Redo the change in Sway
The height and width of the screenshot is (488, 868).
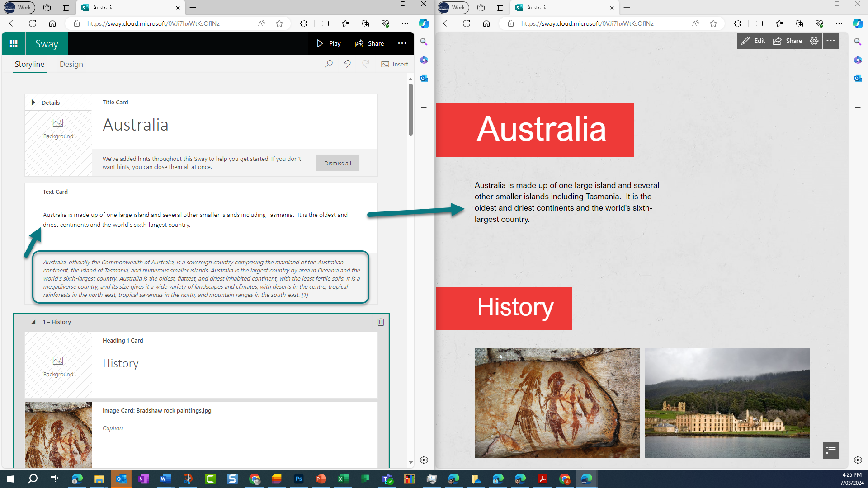point(366,64)
